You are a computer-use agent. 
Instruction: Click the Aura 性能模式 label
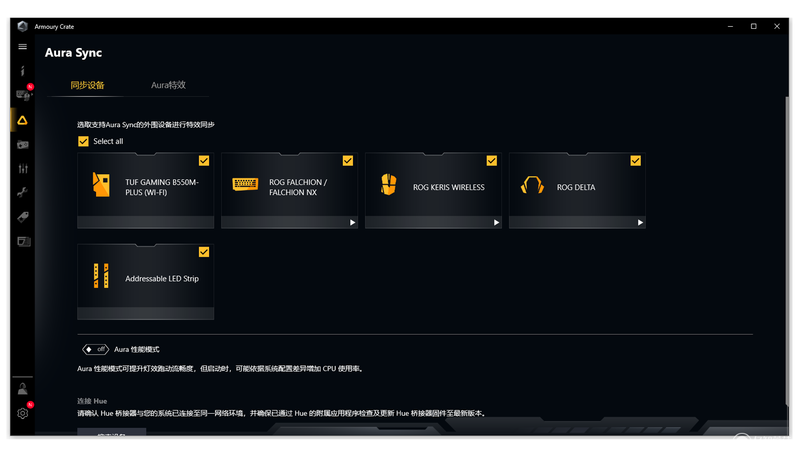(x=137, y=349)
